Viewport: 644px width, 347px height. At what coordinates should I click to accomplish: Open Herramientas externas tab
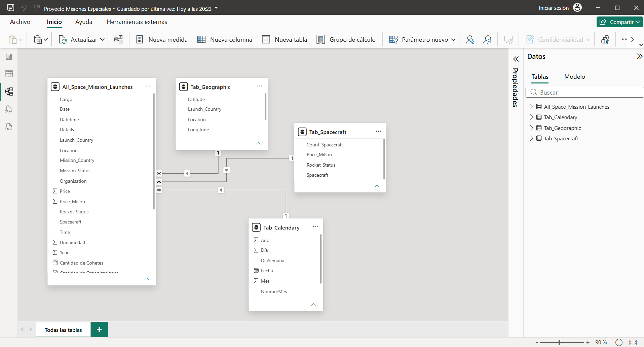(x=137, y=22)
